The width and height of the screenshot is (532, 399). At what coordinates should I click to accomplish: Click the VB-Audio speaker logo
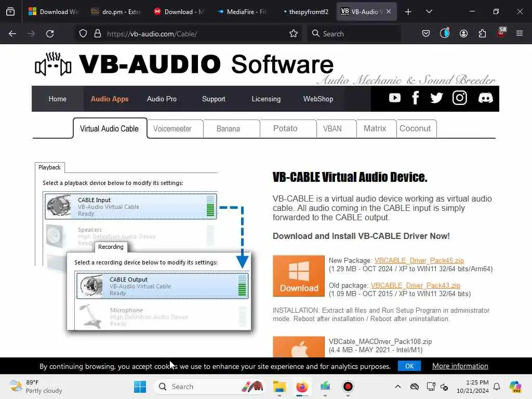[54, 64]
